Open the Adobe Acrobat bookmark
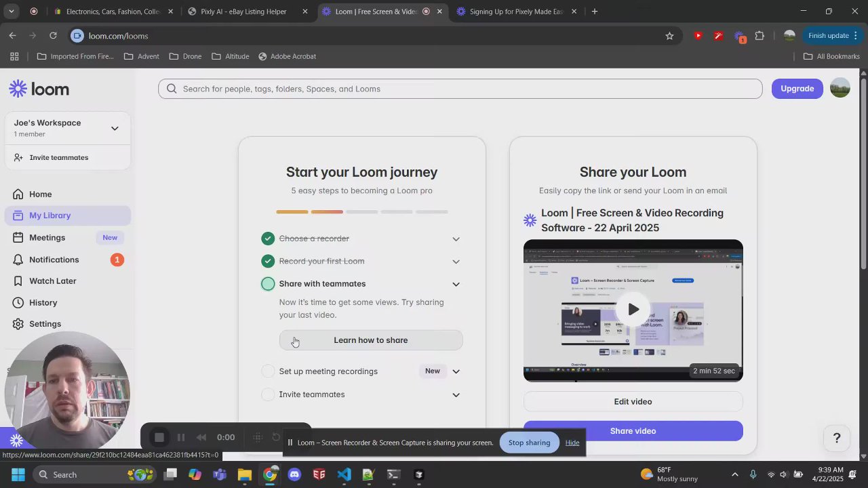 287,56
